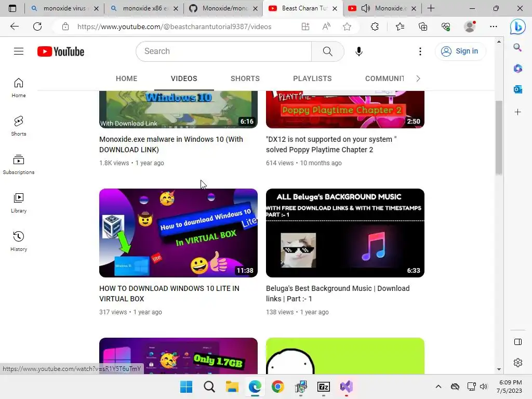
Task: Play the Poppy Playtime Chapter 2 thumbnail
Action: [345, 109]
